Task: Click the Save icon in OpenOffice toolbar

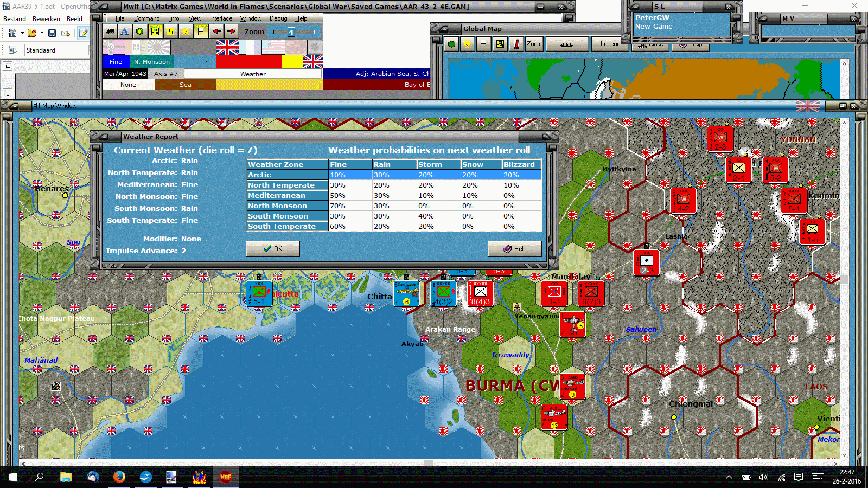Action: tap(52, 33)
